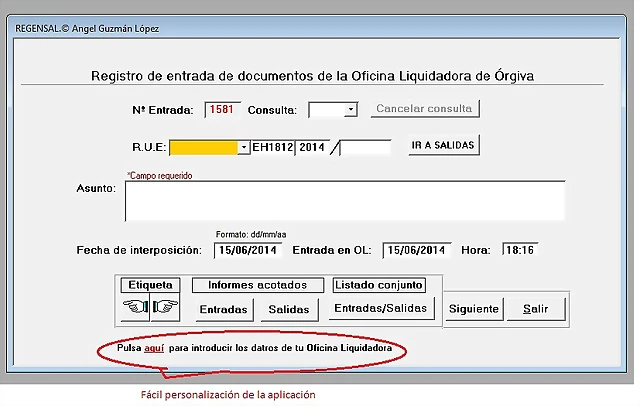The image size is (640, 406).
Task: Click the Hora field showing 18:16
Action: tap(520, 250)
